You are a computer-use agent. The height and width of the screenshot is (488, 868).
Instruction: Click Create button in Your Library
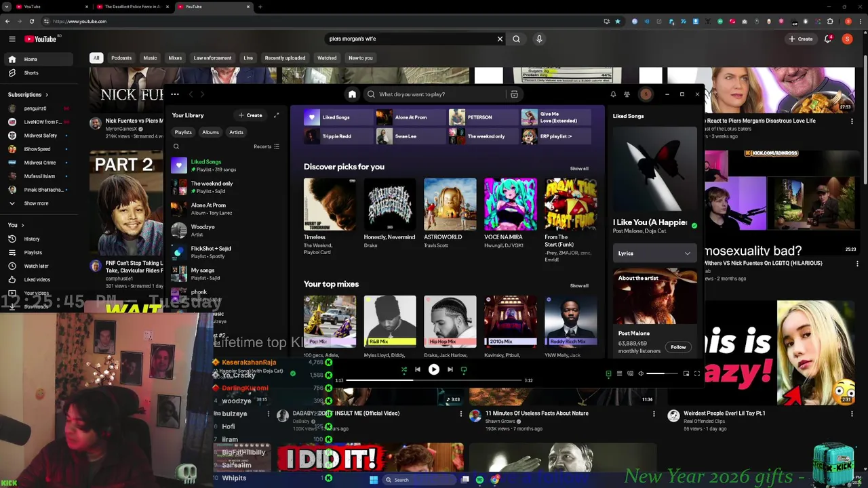tap(250, 115)
